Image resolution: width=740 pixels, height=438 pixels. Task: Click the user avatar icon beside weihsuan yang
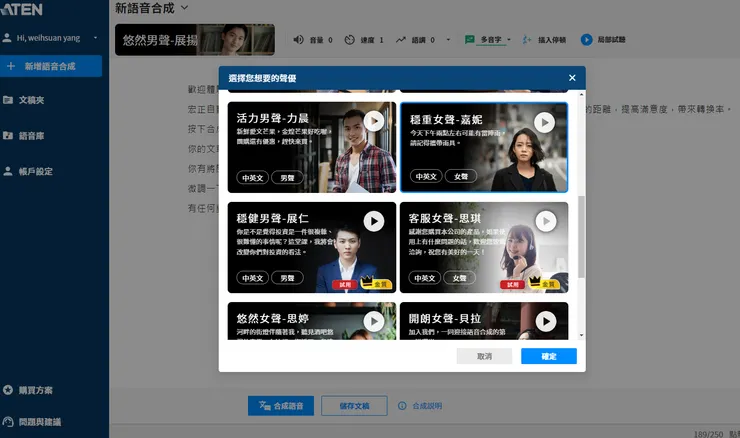7,38
